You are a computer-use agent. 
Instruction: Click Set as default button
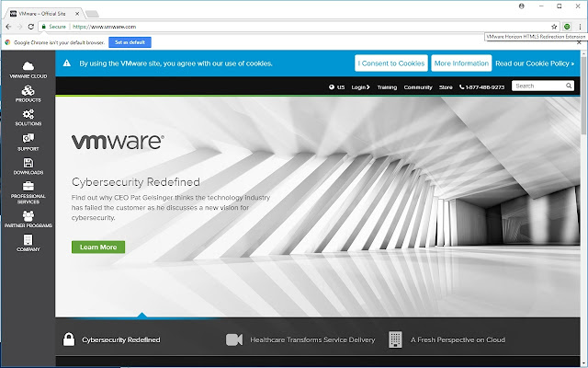(x=130, y=42)
